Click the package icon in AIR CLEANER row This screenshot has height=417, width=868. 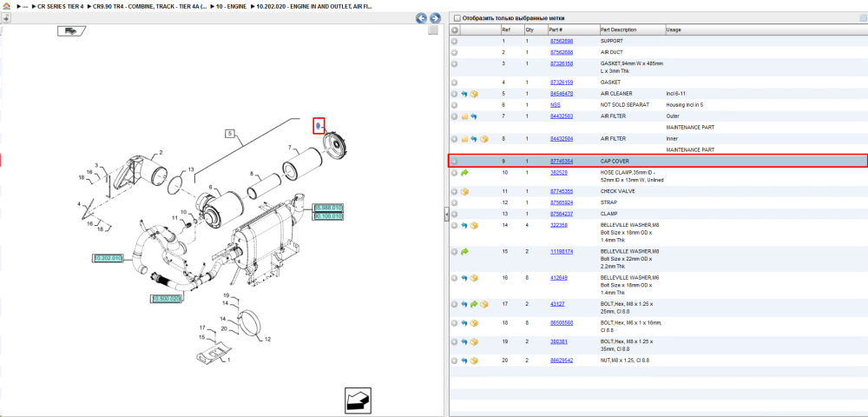click(x=474, y=94)
